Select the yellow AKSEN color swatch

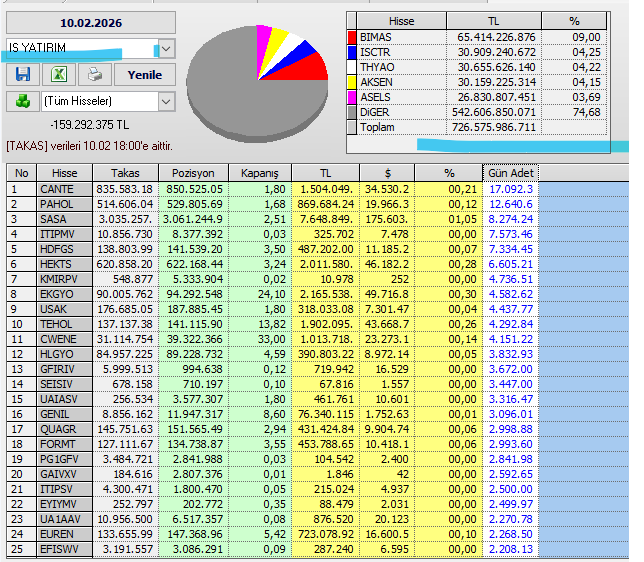point(352,82)
